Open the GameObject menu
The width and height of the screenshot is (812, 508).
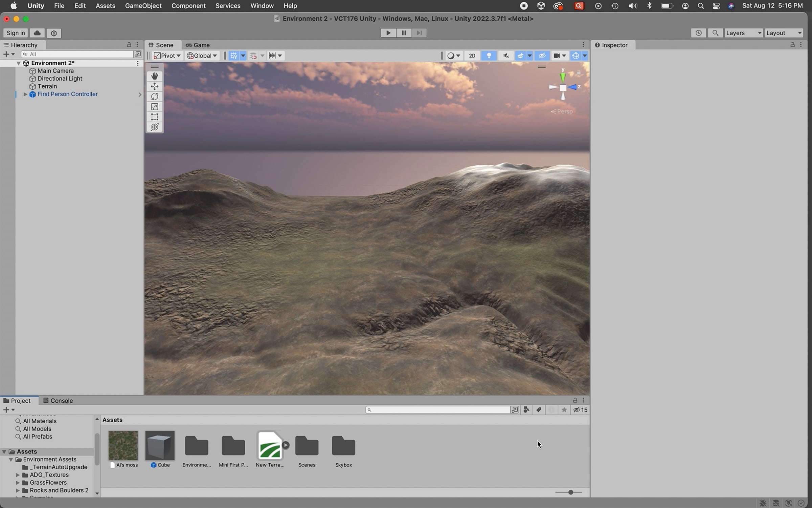143,6
